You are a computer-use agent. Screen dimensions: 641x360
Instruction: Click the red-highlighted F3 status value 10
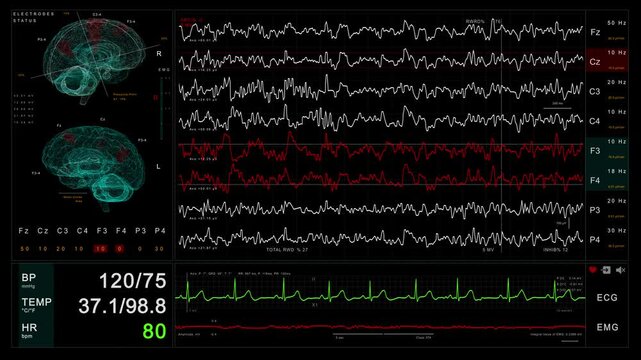click(101, 248)
